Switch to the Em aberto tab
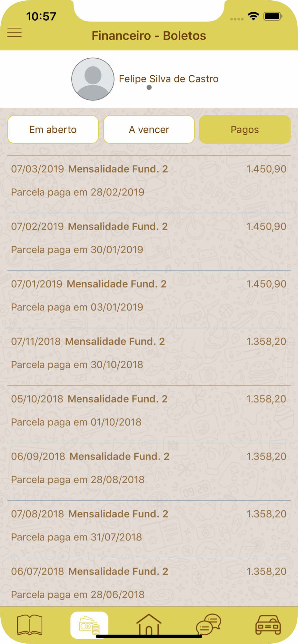Image resolution: width=298 pixels, height=644 pixels. (x=53, y=129)
